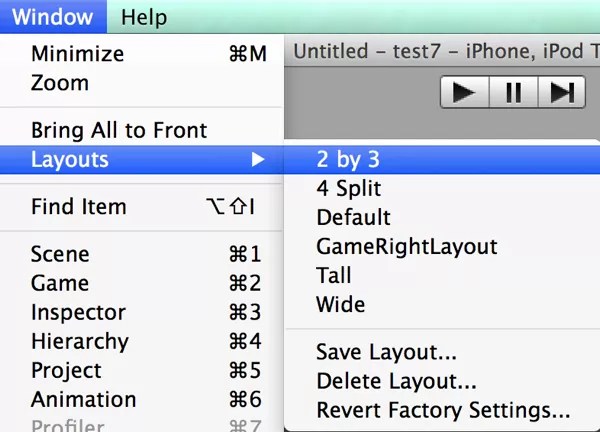Apply the GameRightLayout option
This screenshot has width=600, height=432.
(x=406, y=246)
